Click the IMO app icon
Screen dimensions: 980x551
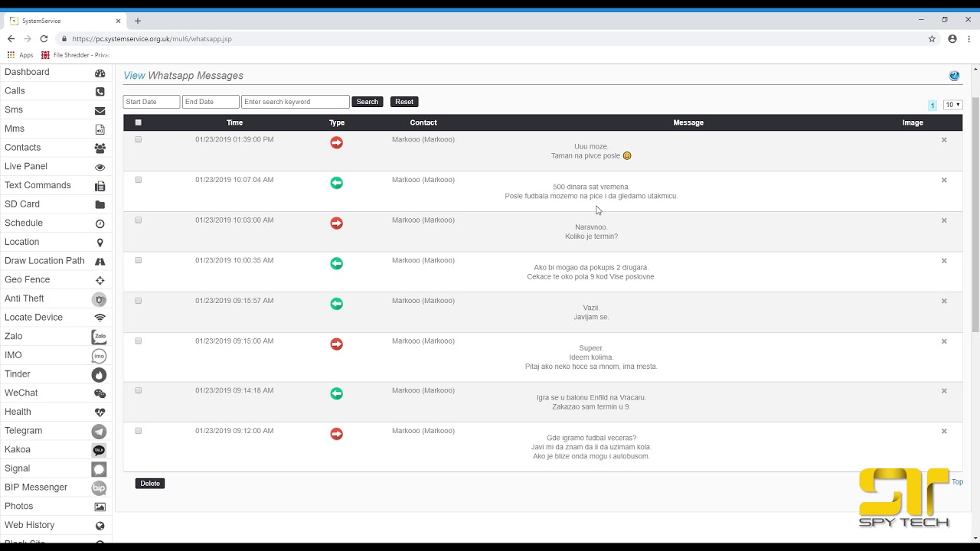click(x=99, y=356)
